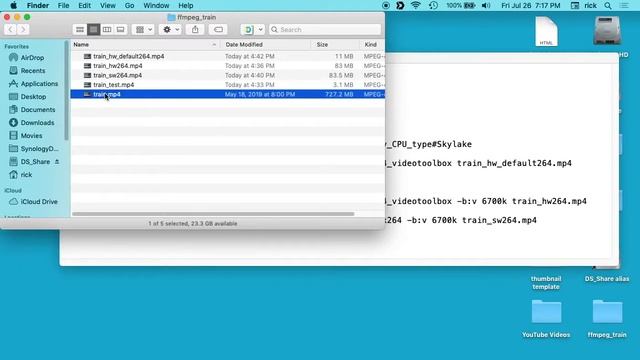Select the HTML file on desktop
The height and width of the screenshot is (360, 640).
click(x=547, y=31)
